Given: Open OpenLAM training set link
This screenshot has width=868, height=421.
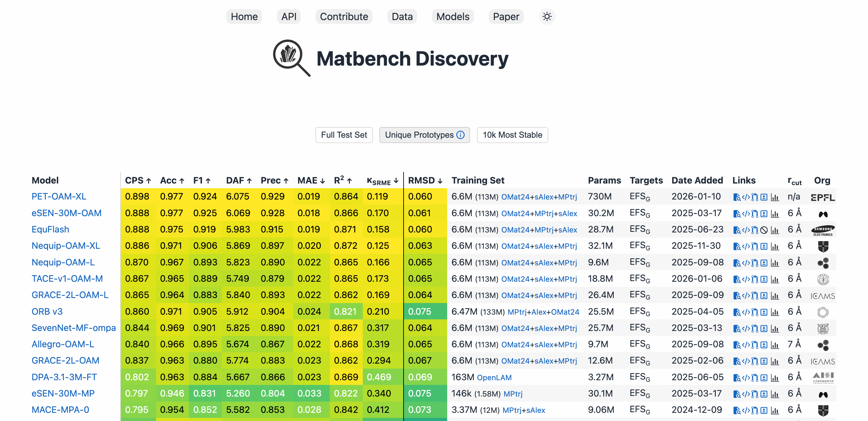Looking at the screenshot, I should coord(494,378).
